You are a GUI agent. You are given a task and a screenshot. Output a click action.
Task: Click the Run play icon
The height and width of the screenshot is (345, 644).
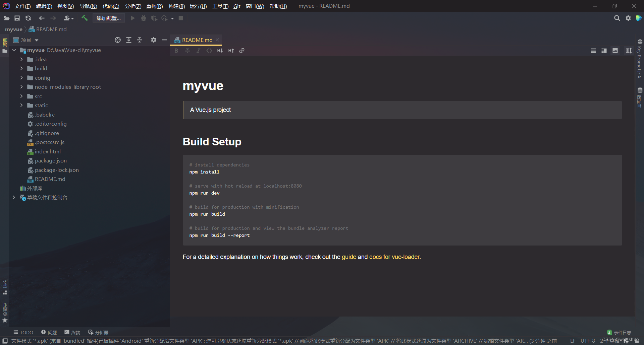tap(133, 18)
